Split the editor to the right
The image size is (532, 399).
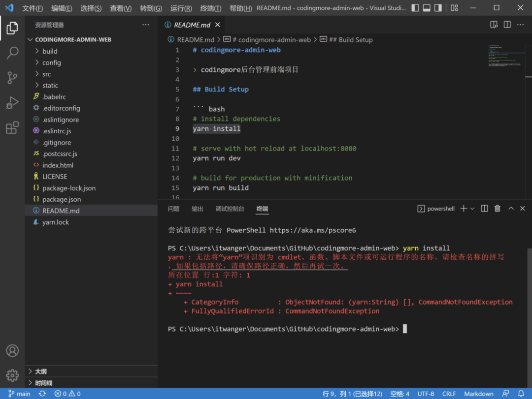507,25
